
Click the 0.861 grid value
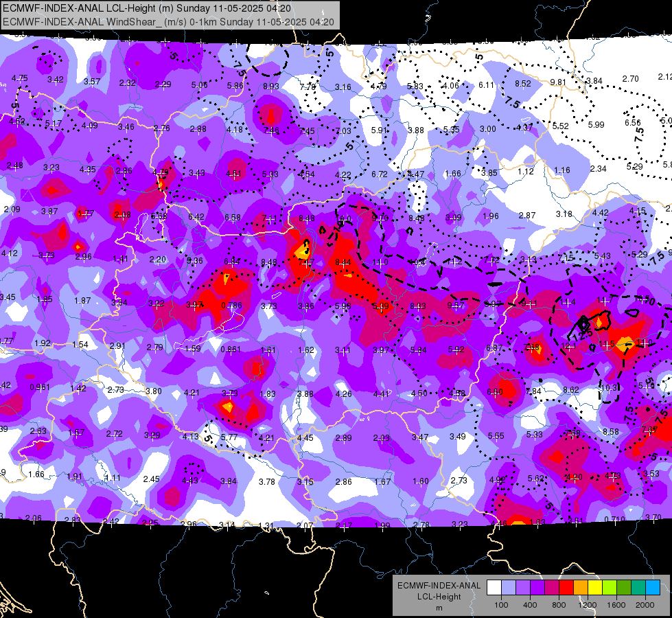coord(231,349)
